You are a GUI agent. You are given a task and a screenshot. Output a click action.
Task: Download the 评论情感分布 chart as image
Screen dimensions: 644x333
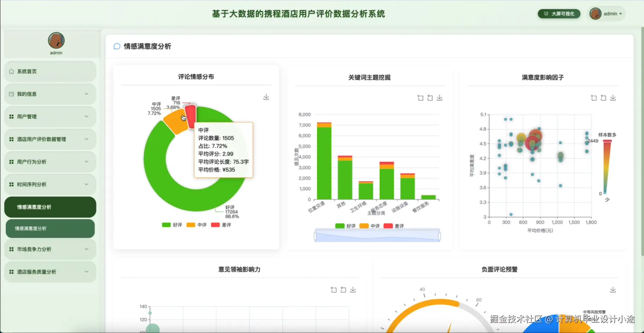click(266, 97)
